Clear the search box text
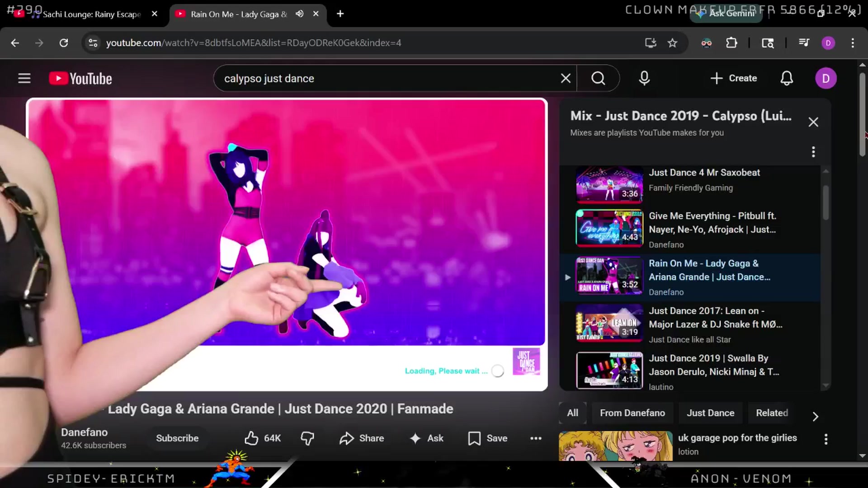Image resolution: width=868 pixels, height=488 pixels. point(566,79)
